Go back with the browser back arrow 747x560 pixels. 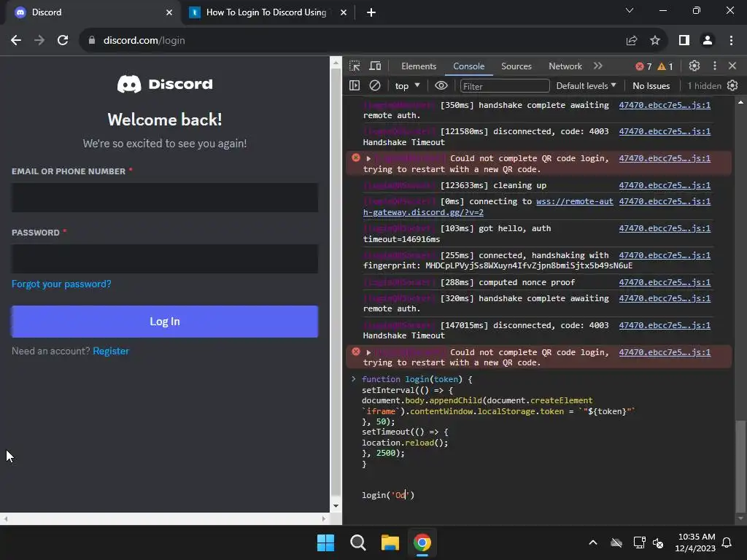[x=16, y=41]
